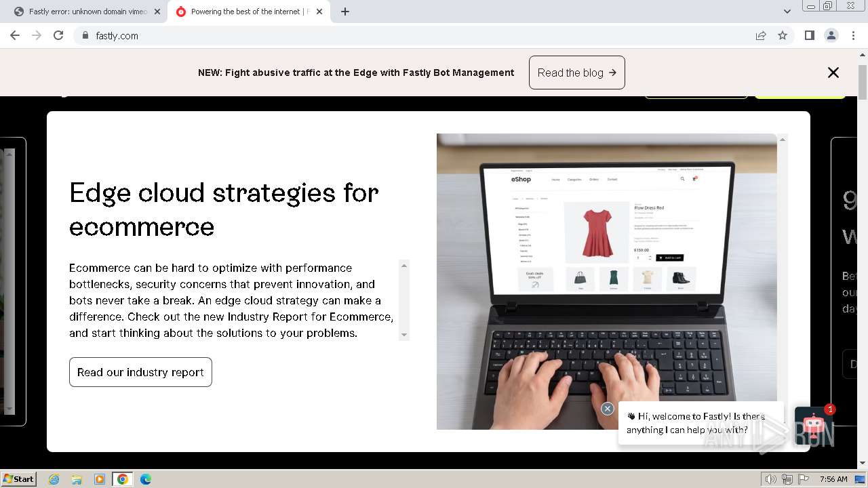Click the Edge cloud strategies for ecommerce heading

click(x=224, y=209)
